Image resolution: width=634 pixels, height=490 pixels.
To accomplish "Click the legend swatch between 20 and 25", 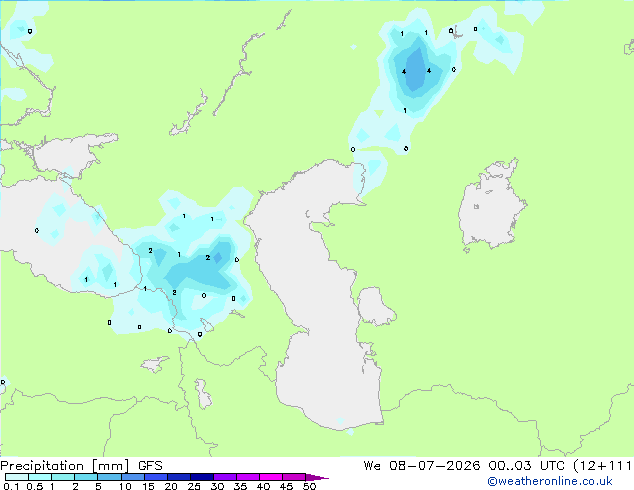I will tap(178, 477).
